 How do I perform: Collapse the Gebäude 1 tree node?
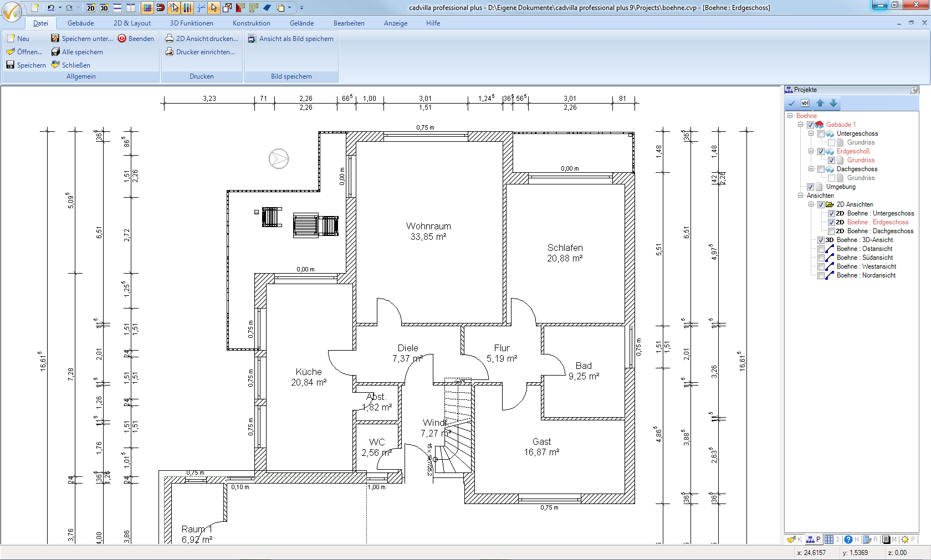(x=800, y=125)
